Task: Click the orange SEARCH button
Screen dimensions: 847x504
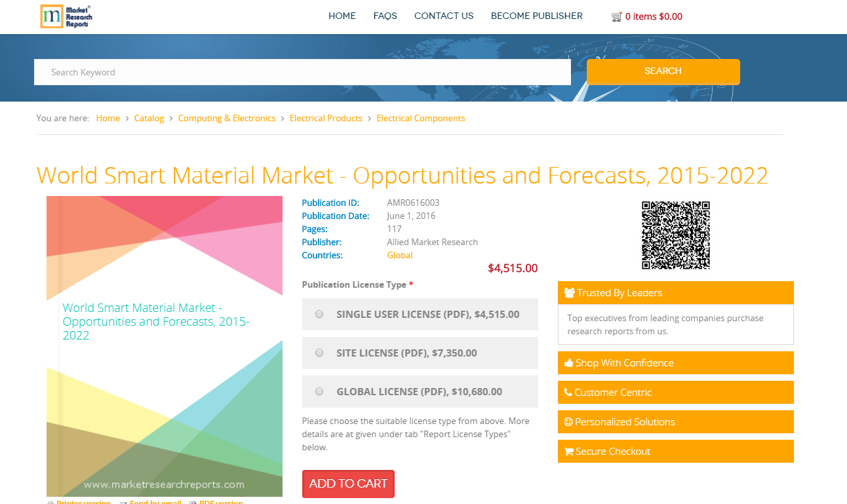Action: [663, 71]
